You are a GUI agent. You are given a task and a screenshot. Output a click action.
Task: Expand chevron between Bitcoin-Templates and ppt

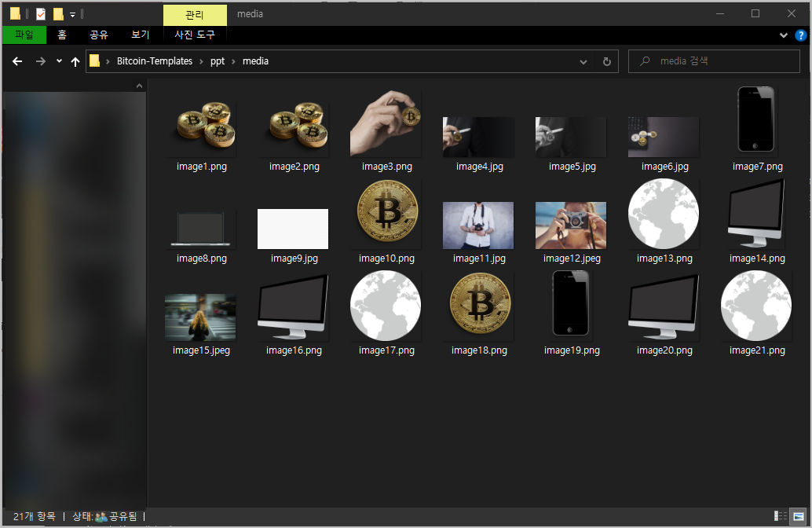(202, 61)
